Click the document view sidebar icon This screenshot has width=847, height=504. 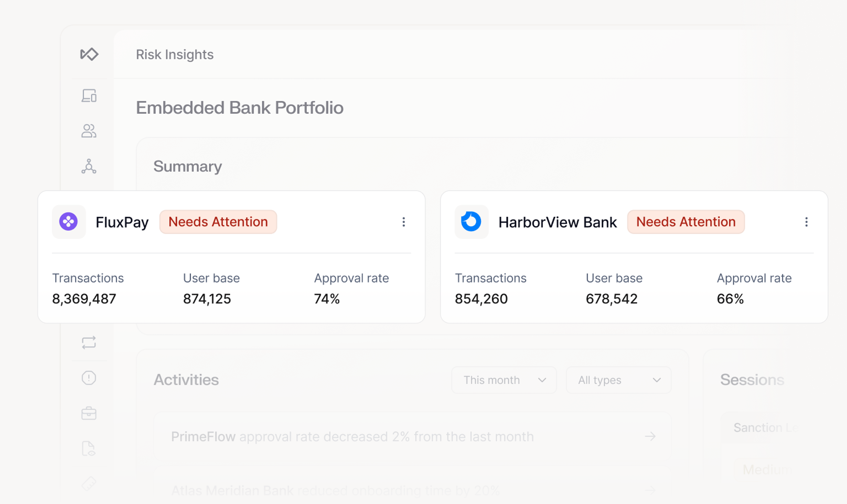click(x=89, y=449)
